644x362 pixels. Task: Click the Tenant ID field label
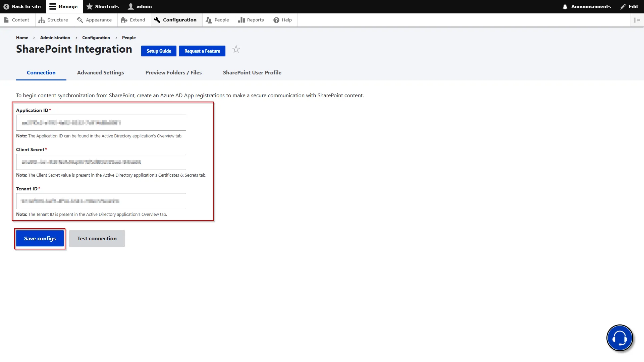(27, 189)
